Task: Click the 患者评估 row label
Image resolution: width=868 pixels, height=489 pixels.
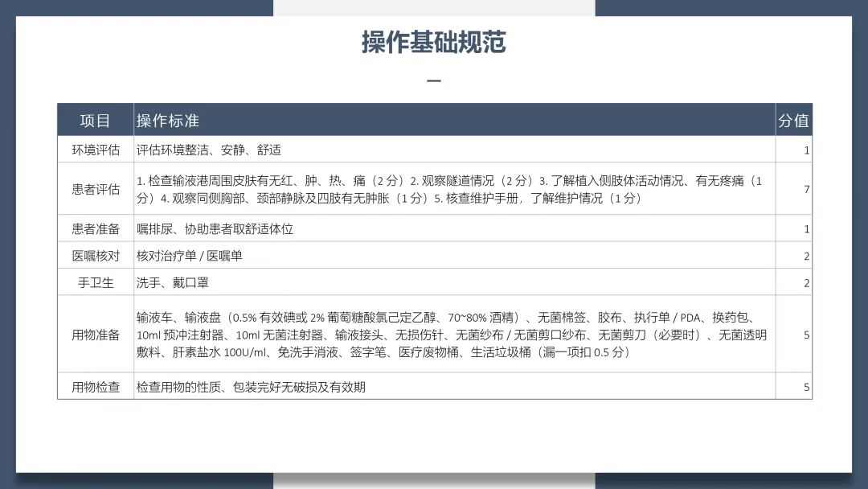Action: click(x=96, y=189)
